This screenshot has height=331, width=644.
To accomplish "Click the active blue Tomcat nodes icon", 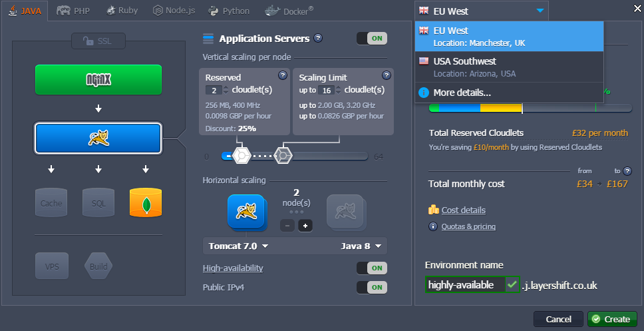I will [x=246, y=212].
